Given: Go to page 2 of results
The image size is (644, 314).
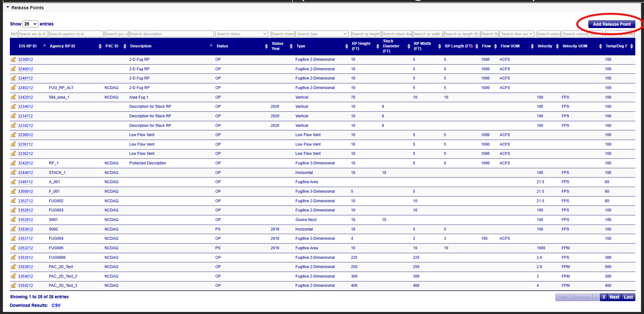Looking at the screenshot, I should pyautogui.click(x=604, y=297).
